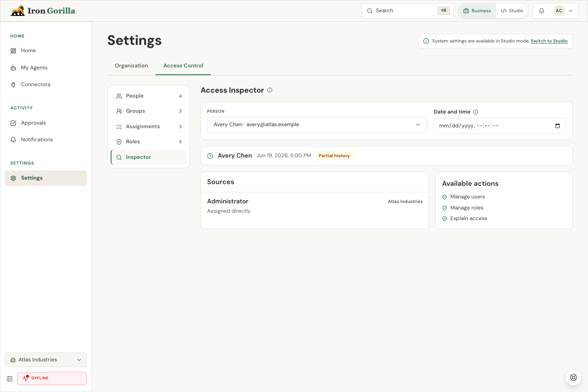Click the Settings gear icon
This screenshot has width=588, height=392.
coord(13,178)
